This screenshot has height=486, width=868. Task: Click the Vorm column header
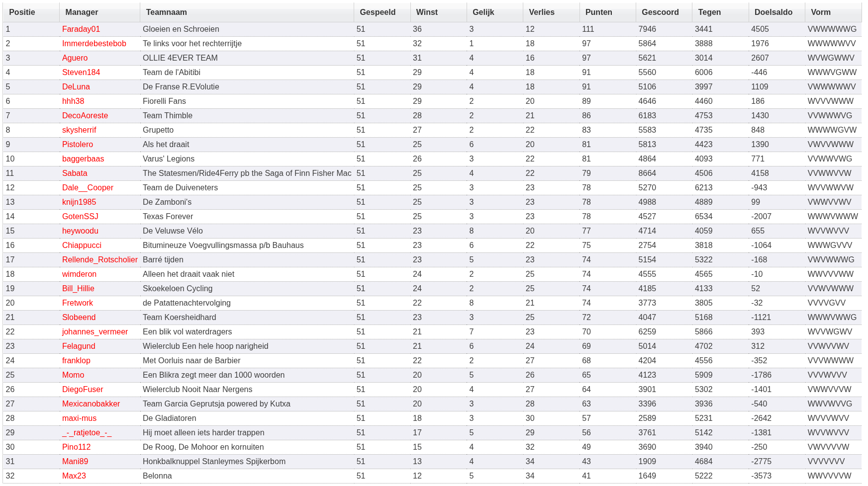(820, 12)
